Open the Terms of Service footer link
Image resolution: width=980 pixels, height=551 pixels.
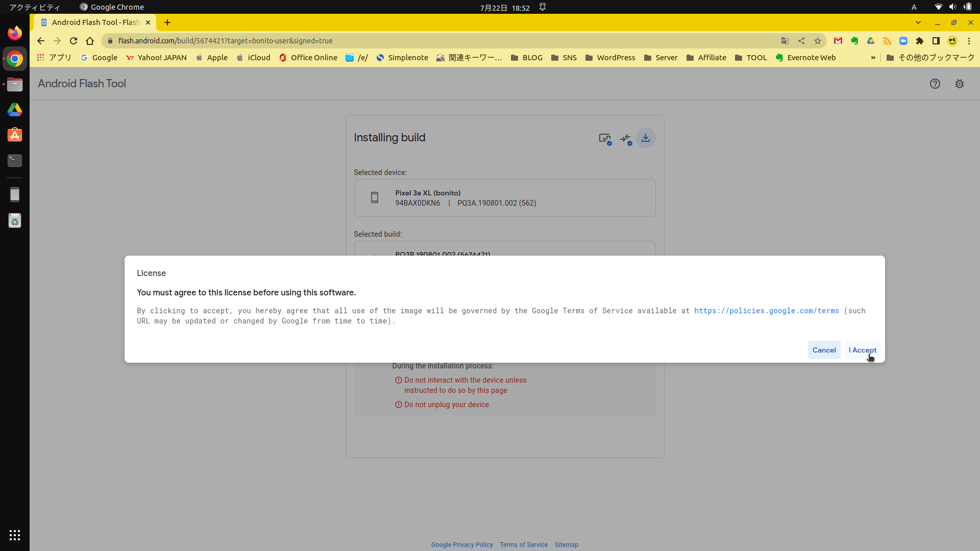(524, 545)
